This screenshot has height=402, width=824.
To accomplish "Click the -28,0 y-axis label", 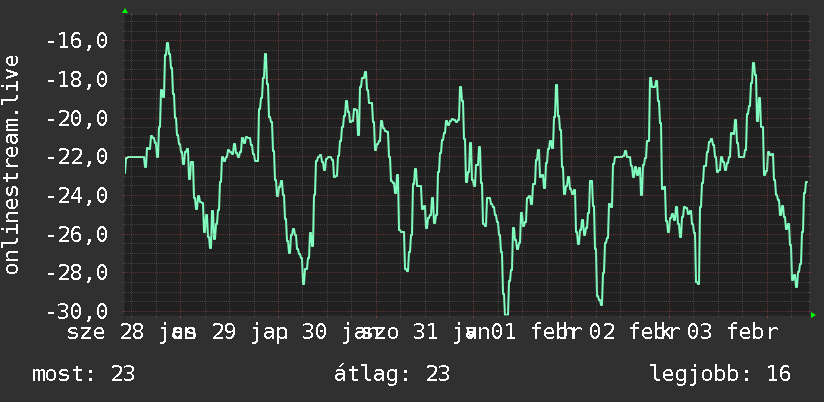I will [77, 273].
